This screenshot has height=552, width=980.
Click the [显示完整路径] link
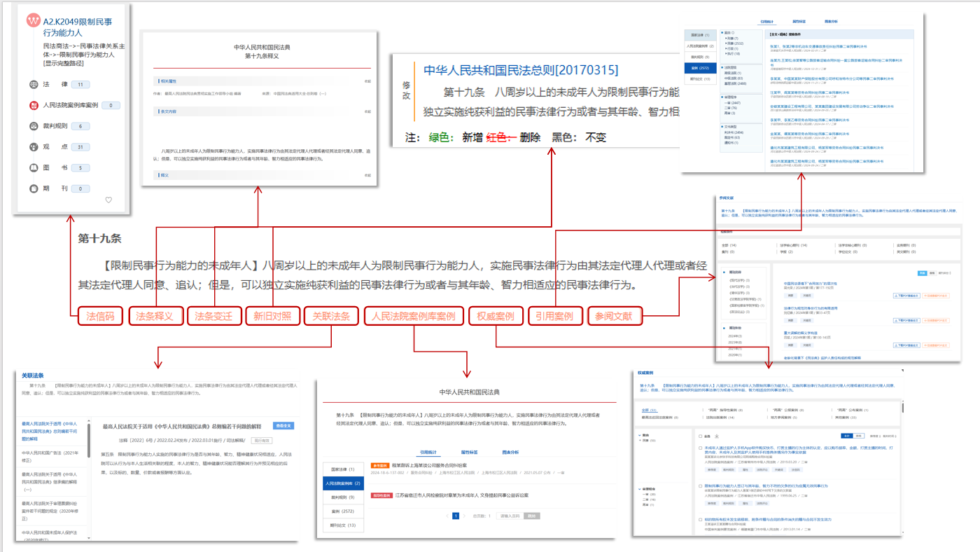[x=64, y=63]
